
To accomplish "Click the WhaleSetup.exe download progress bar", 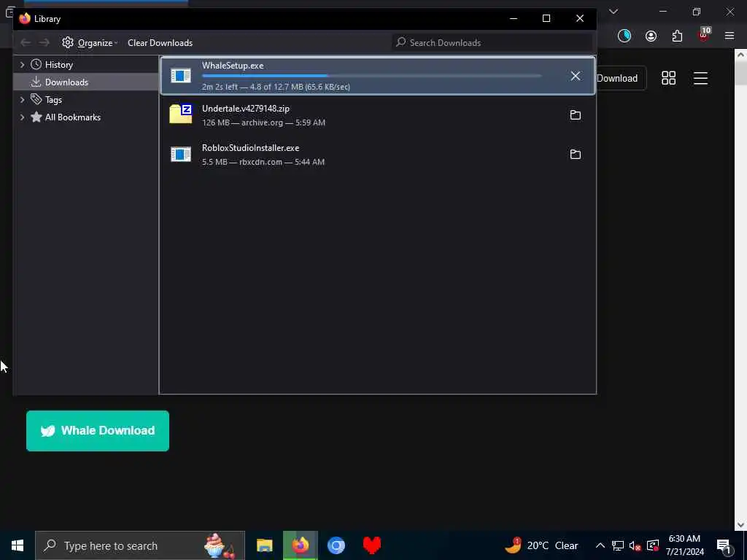I will [371, 76].
